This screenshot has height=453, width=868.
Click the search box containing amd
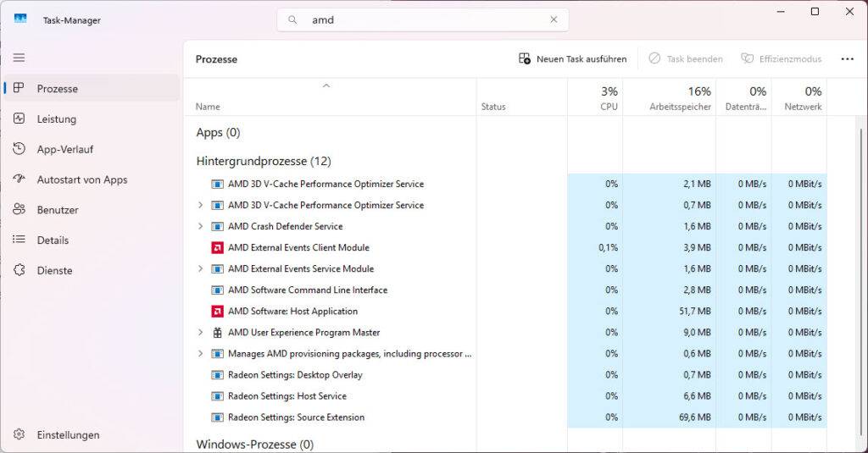coord(424,19)
